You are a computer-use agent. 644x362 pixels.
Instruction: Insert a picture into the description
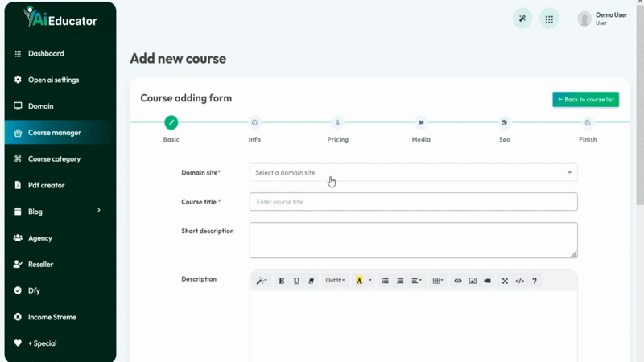click(473, 281)
